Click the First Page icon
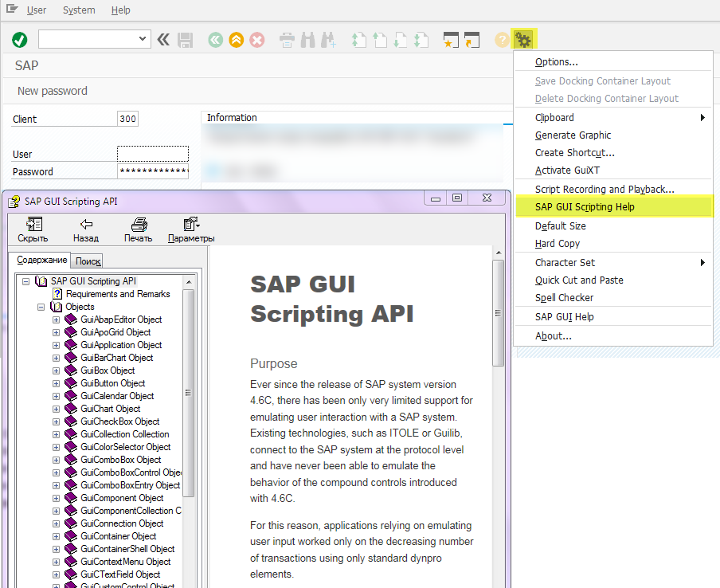This screenshot has width=720, height=588. pyautogui.click(x=358, y=40)
